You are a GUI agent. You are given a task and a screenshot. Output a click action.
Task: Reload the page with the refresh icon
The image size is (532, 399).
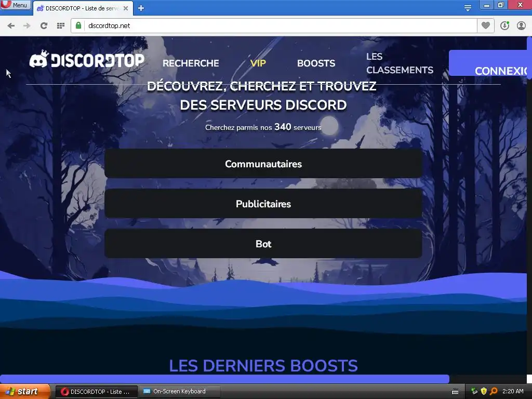[44, 26]
